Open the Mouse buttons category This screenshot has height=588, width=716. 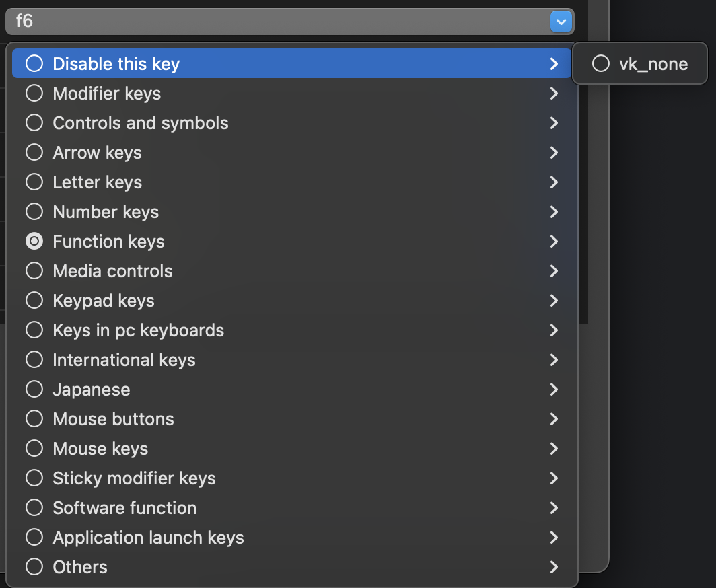point(113,419)
